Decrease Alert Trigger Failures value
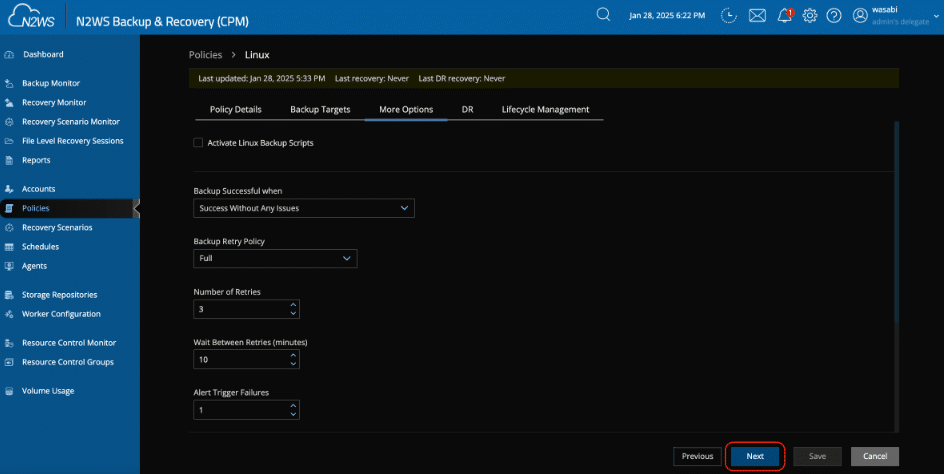 tap(293, 414)
